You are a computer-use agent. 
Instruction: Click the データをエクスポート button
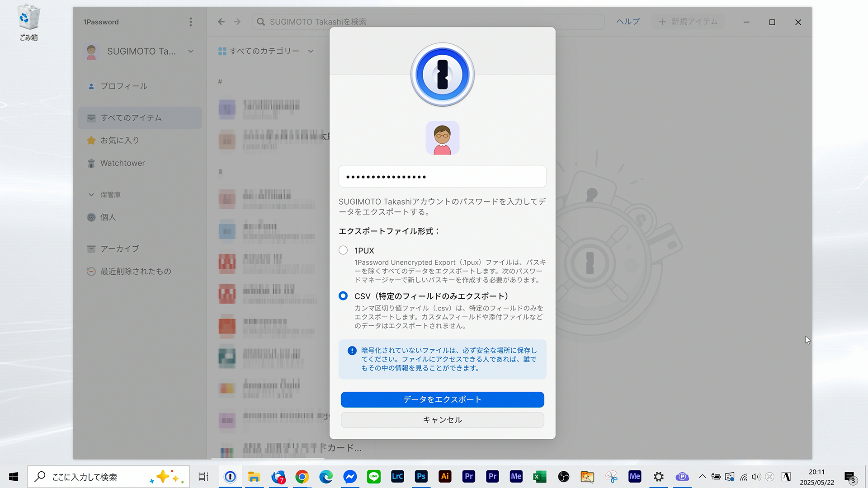pos(442,399)
